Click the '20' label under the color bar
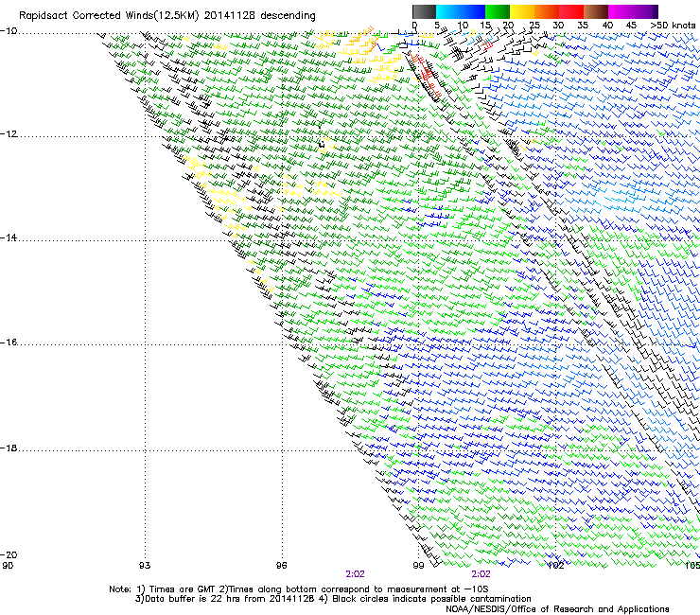The height and width of the screenshot is (615, 700). [x=508, y=26]
